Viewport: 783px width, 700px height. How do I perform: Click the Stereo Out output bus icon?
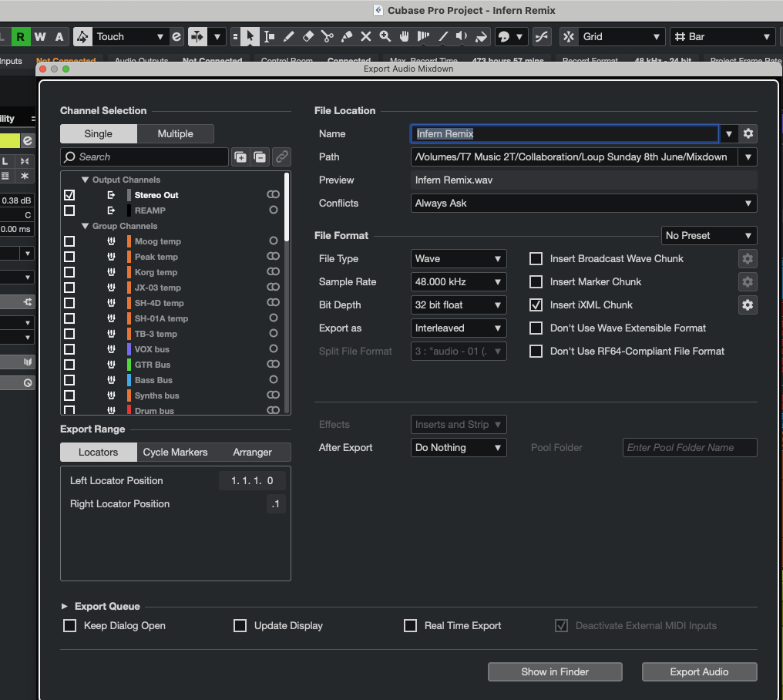click(x=111, y=195)
